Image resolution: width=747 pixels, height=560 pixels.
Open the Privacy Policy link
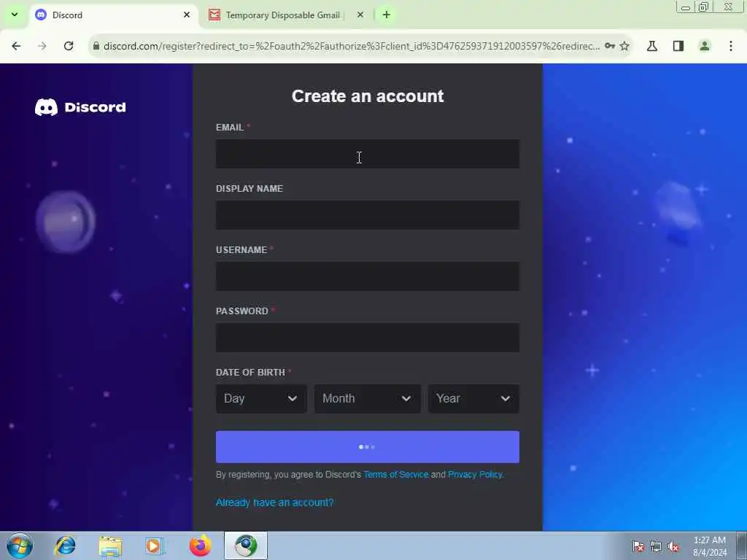point(475,474)
